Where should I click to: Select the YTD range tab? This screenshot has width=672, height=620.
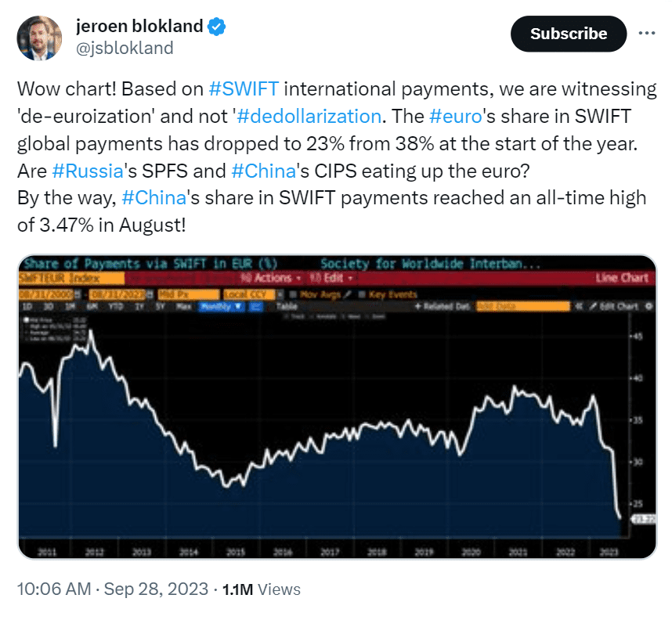tap(114, 306)
